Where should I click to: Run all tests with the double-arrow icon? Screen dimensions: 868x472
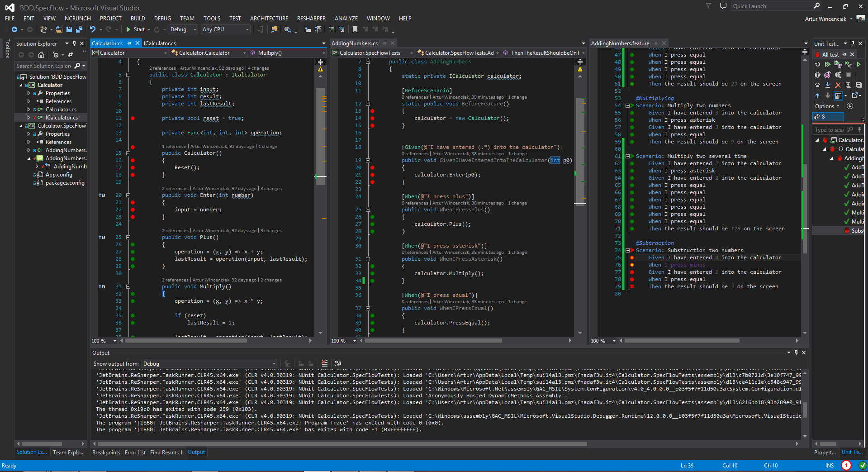(827, 64)
